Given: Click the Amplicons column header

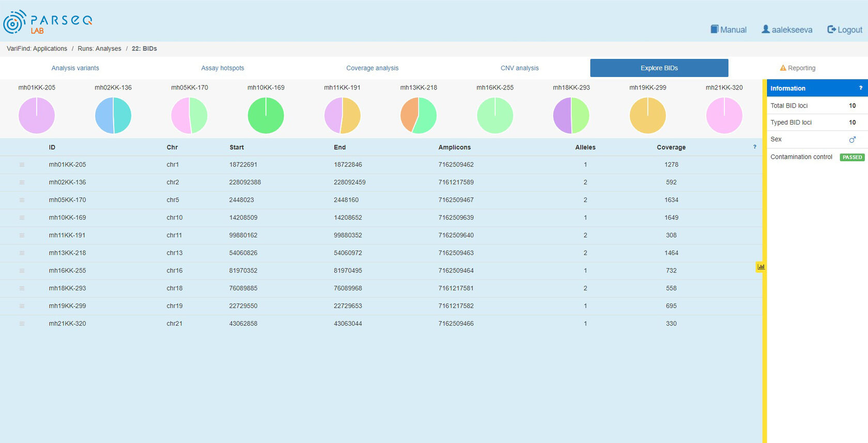Looking at the screenshot, I should pyautogui.click(x=455, y=147).
